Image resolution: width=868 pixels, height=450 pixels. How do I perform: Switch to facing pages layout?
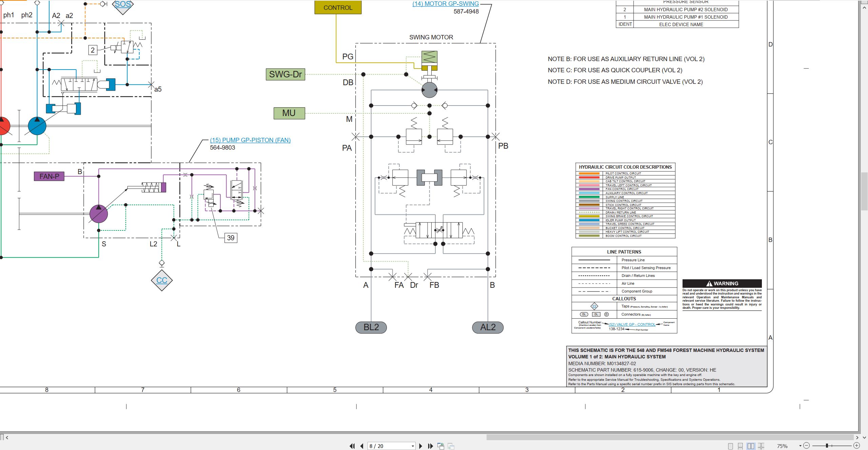coord(751,446)
